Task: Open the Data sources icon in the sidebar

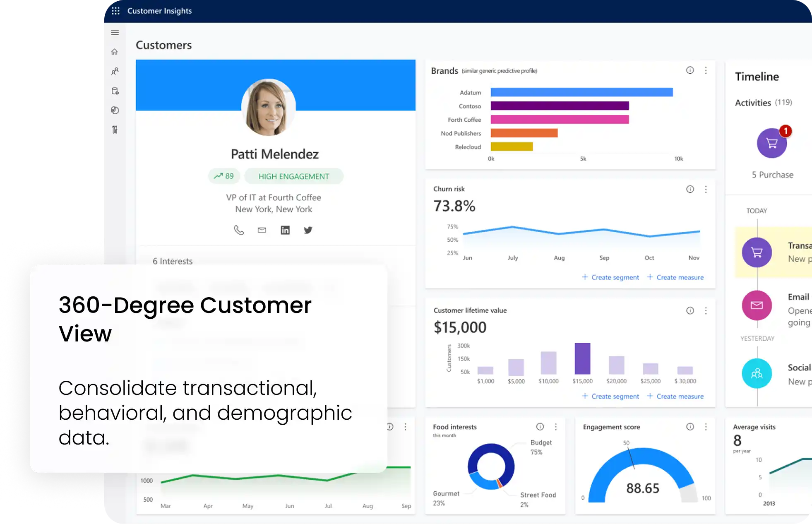Action: pos(115,91)
